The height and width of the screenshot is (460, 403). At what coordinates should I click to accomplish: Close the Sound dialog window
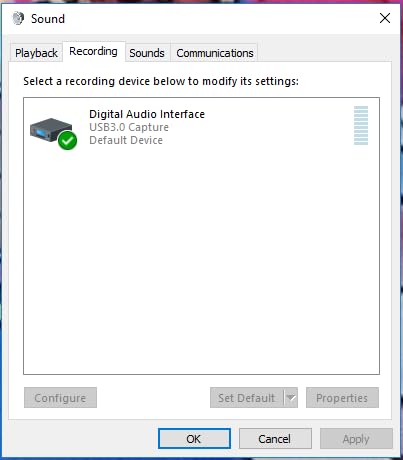[385, 18]
